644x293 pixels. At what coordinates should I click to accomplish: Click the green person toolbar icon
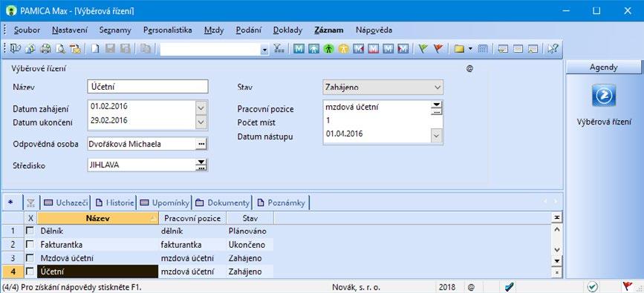328,49
